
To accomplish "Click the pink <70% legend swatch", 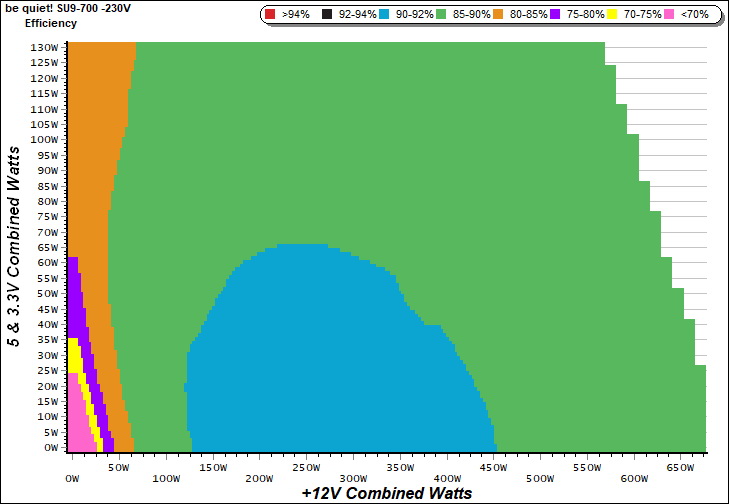I will tap(670, 15).
